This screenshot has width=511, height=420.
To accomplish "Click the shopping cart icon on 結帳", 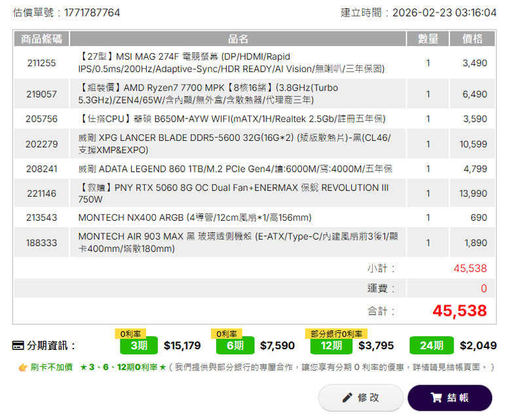I will click(x=436, y=398).
